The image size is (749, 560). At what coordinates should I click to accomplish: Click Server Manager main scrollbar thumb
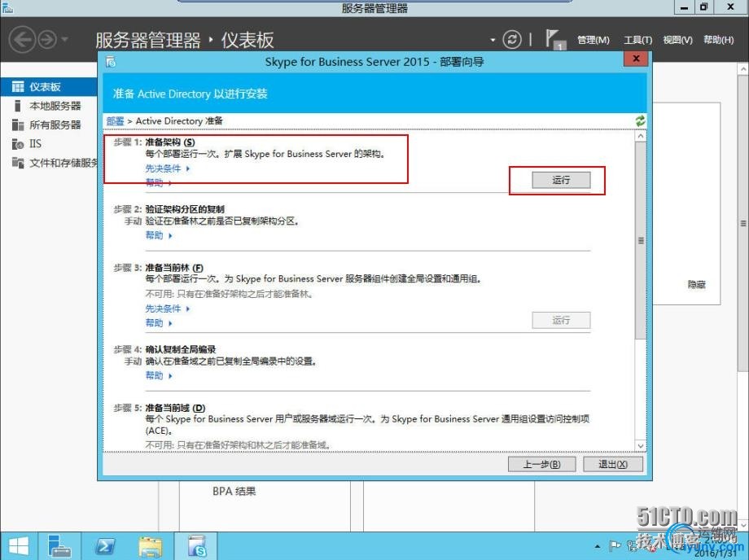743,222
